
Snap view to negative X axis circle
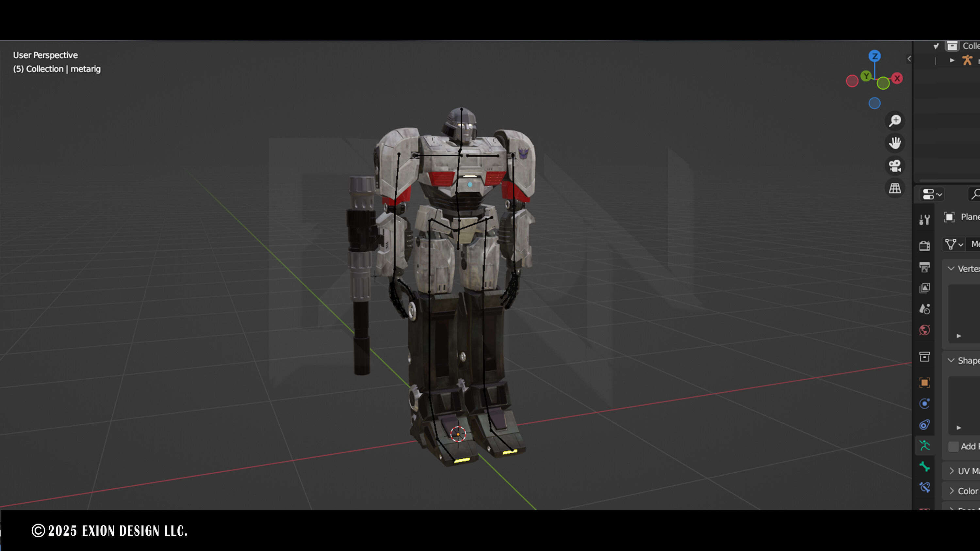coord(852,81)
